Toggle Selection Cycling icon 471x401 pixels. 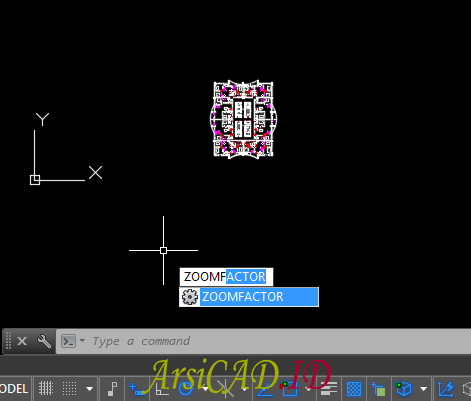(x=378, y=389)
